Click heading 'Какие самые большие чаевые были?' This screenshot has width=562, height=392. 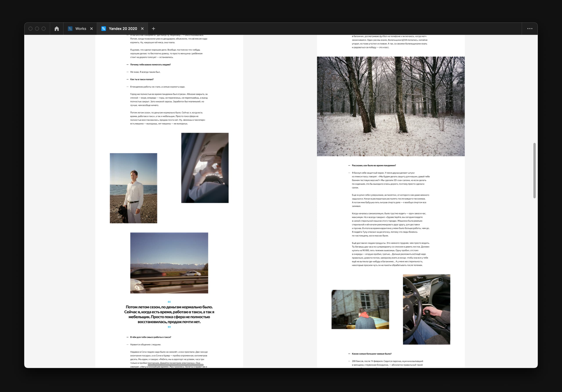[372, 354]
